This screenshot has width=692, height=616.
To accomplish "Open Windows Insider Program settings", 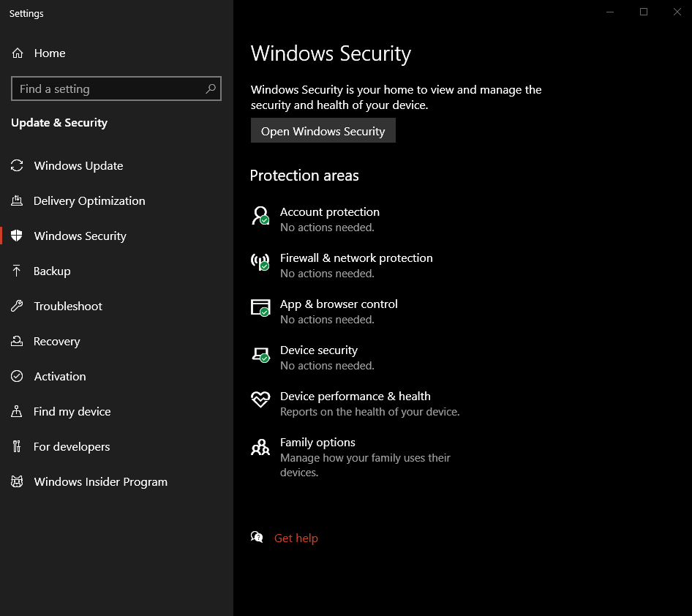I will coord(100,482).
